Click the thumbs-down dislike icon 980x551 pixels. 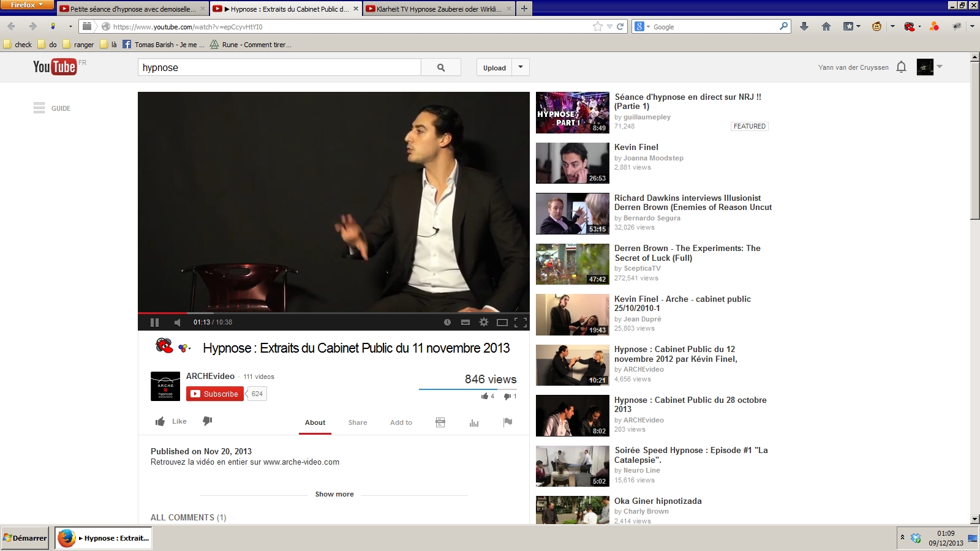point(208,421)
